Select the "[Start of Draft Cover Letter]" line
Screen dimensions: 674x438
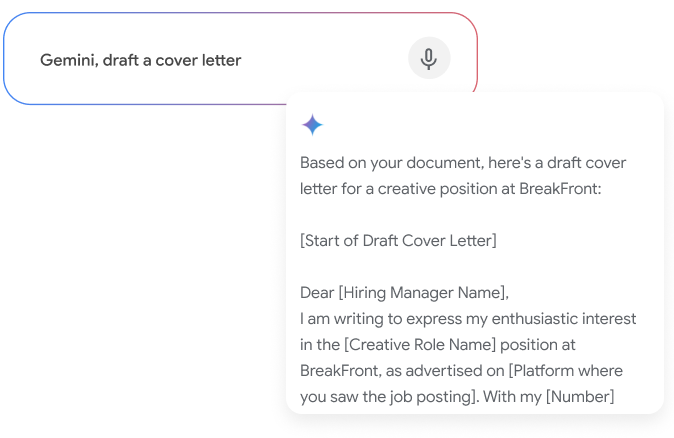tap(398, 241)
